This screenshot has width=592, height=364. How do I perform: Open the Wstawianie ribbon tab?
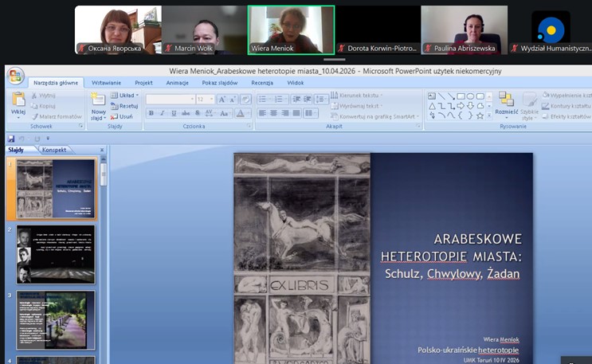tap(106, 82)
